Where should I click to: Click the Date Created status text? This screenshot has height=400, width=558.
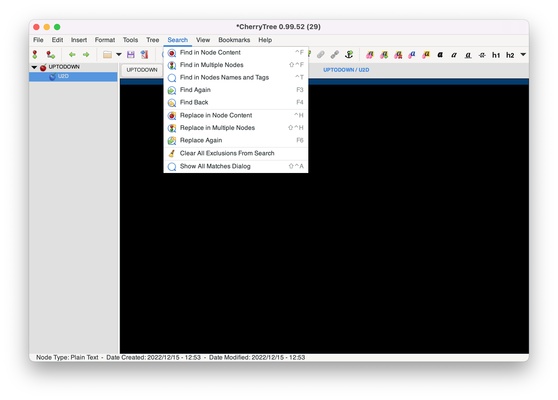point(153,357)
